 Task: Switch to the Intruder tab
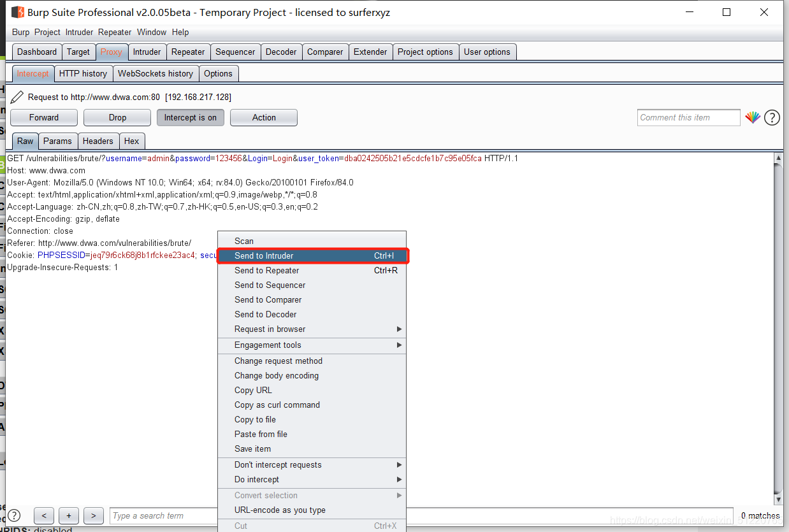click(x=147, y=52)
